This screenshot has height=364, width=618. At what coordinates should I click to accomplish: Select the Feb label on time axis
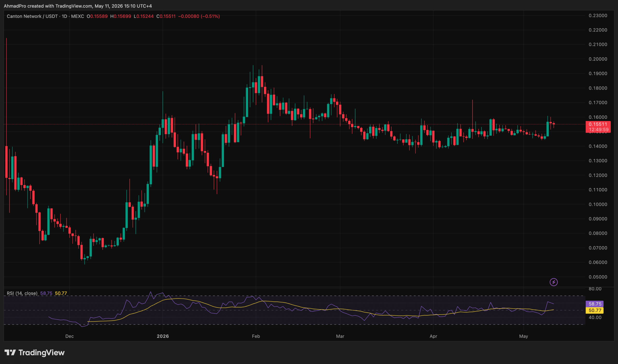(256, 336)
